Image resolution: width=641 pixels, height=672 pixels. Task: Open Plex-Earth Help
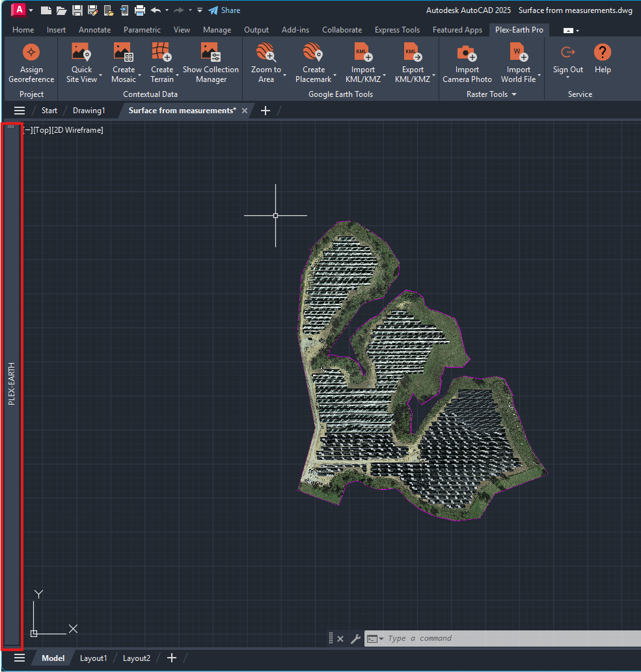(603, 59)
